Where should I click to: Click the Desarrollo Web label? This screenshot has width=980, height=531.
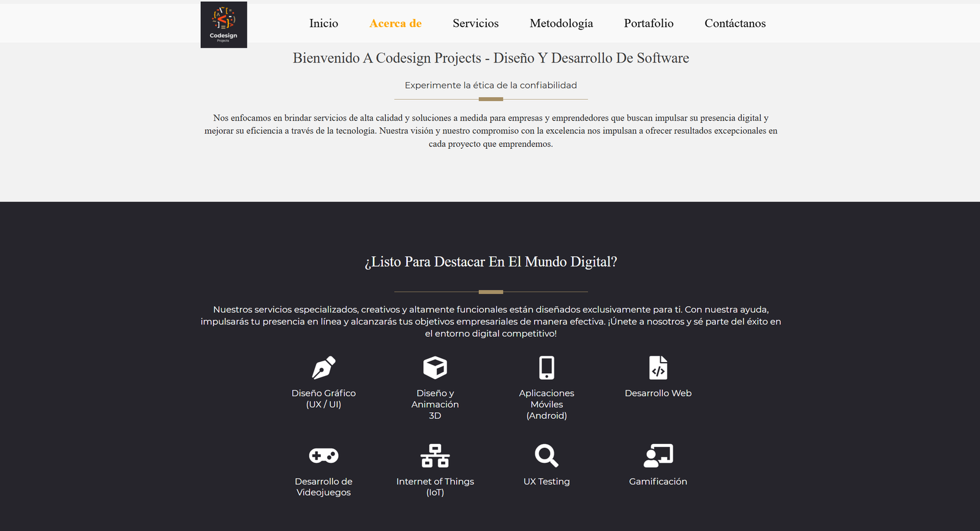click(658, 393)
